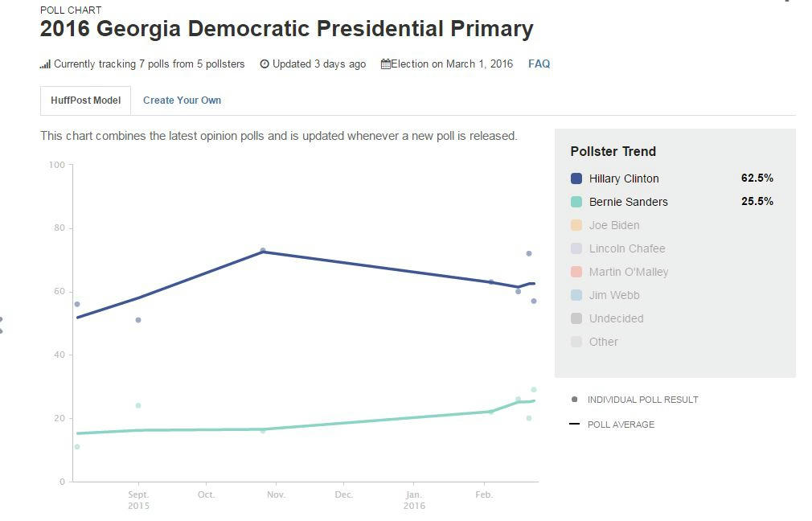Open the FAQ link
Screen dimensions: 812x521
[539, 64]
